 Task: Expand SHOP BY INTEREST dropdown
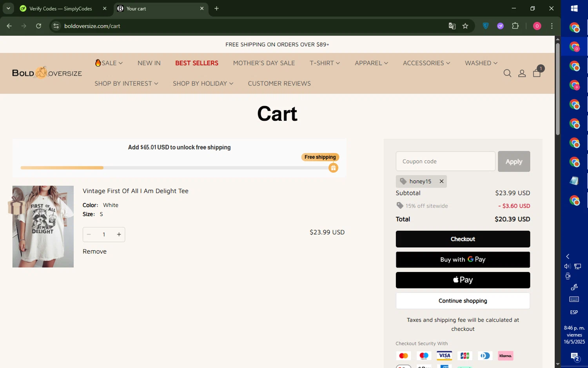pos(126,84)
